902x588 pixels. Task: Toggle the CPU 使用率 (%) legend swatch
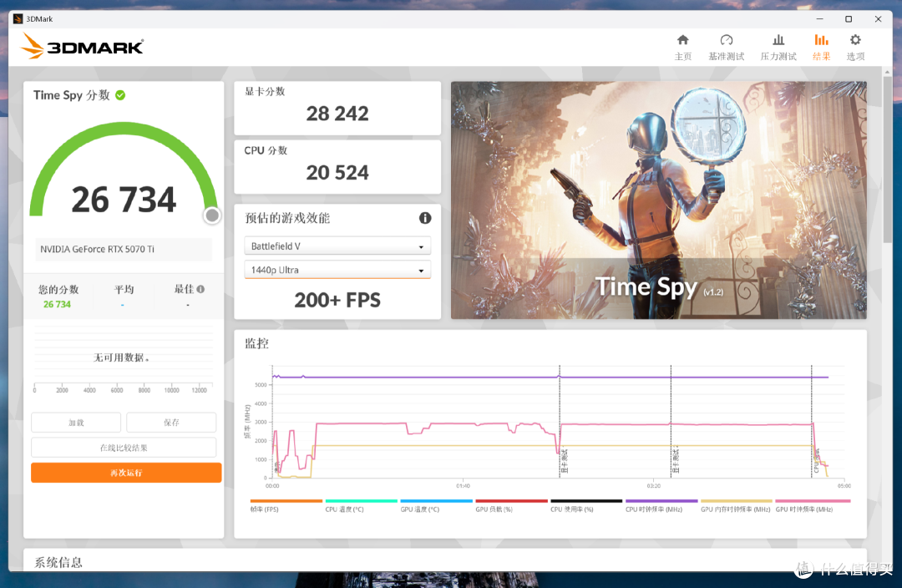click(586, 501)
